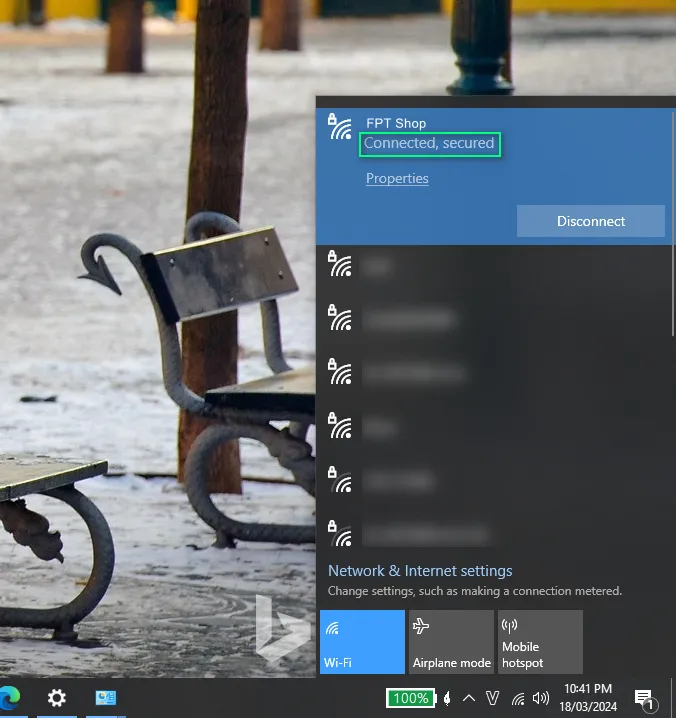The height and width of the screenshot is (718, 676).
Task: Show hidden system tray icons
Action: 468,698
